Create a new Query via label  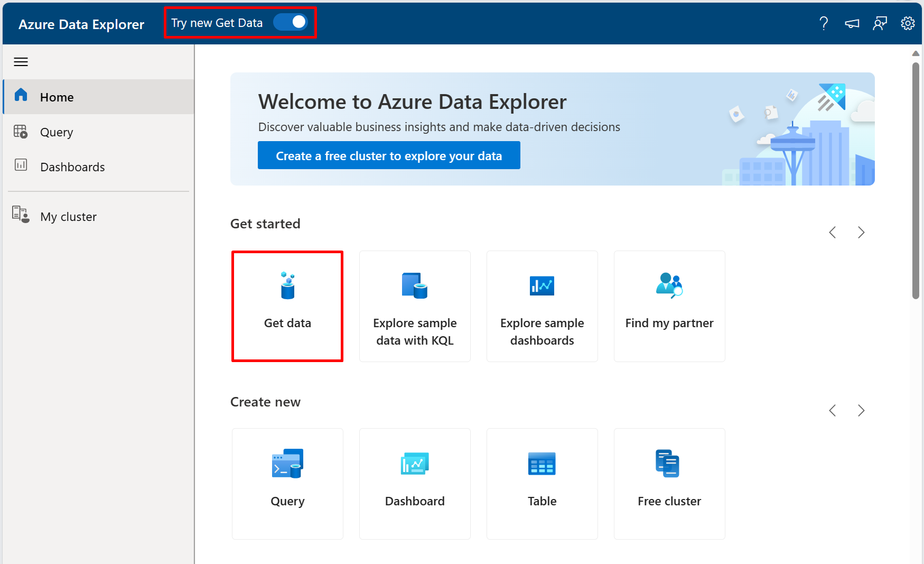tap(287, 501)
